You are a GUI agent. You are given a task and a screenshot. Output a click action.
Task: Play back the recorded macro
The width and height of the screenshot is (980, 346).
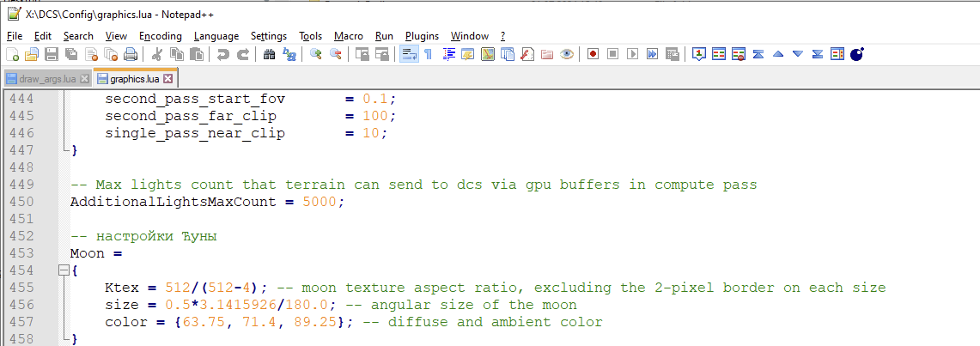point(632,54)
